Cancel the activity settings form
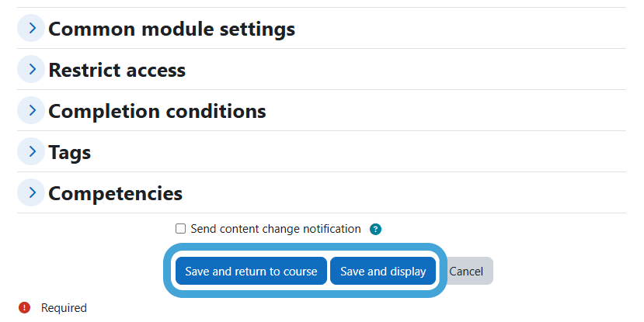 click(x=466, y=271)
